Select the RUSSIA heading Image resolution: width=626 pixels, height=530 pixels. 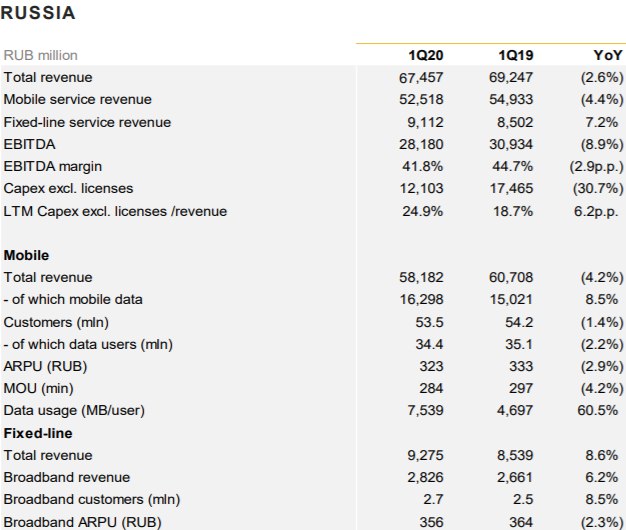pos(38,13)
